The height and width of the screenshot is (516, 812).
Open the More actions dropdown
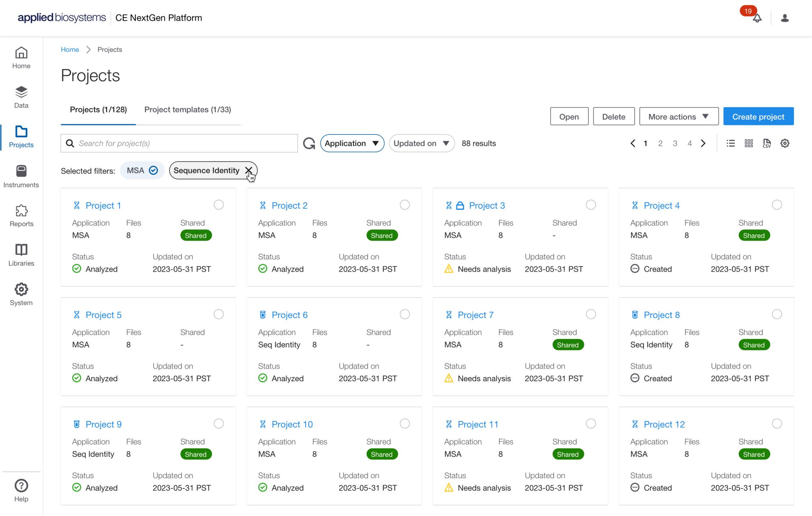click(x=678, y=117)
